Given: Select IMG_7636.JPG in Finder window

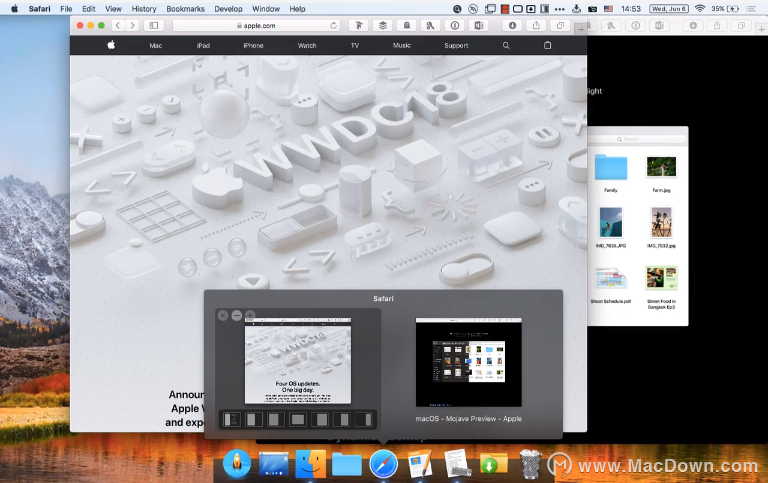Looking at the screenshot, I should pyautogui.click(x=611, y=227).
